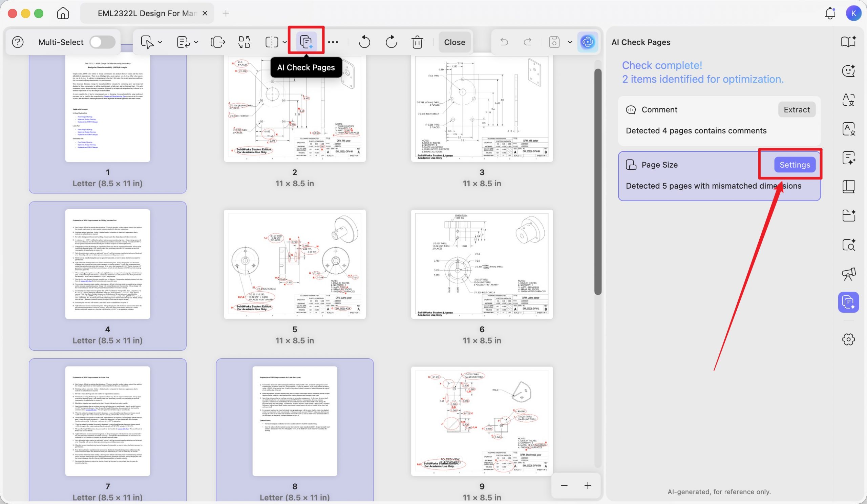Click the magnifier page sparkle sidebar icon
The width and height of the screenshot is (867, 504).
point(848,245)
